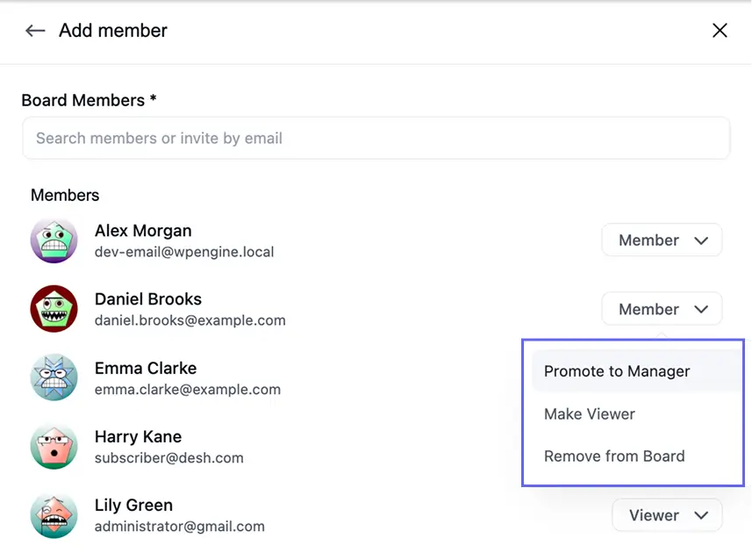Choose Promote to Manager
752x560 pixels.
pos(635,371)
